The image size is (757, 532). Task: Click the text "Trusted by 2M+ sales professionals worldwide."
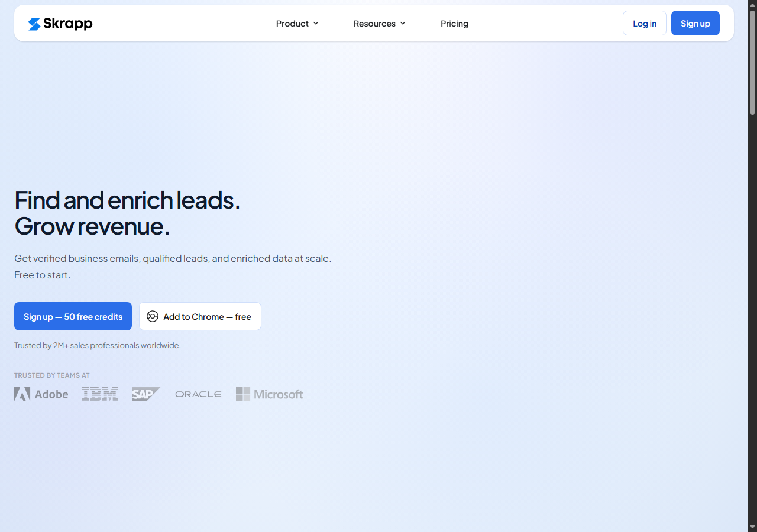pyautogui.click(x=98, y=345)
